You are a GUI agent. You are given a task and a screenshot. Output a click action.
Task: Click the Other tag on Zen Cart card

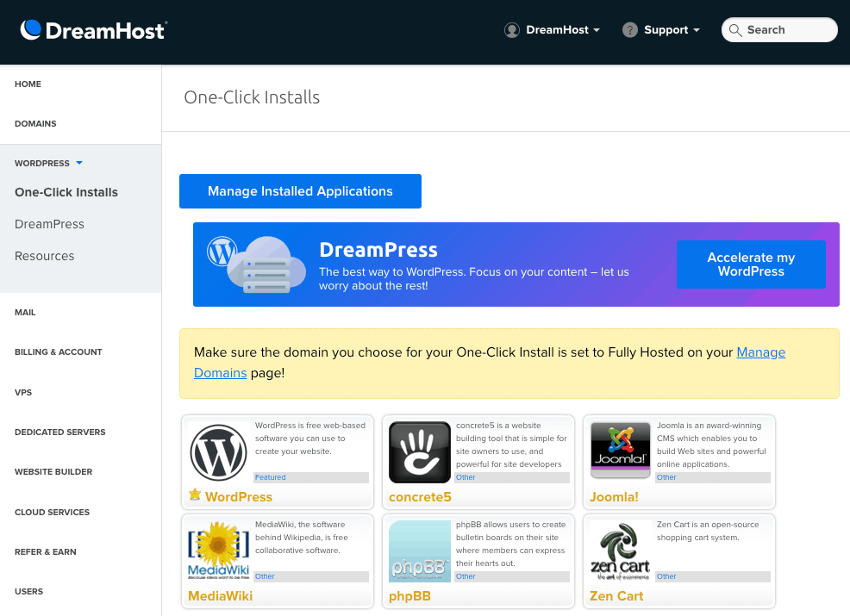666,576
